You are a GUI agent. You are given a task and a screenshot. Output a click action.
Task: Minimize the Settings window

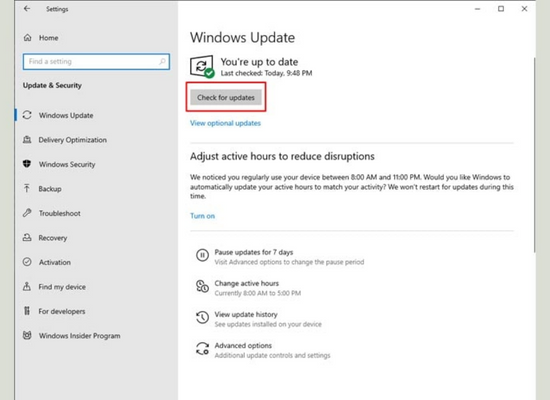477,9
